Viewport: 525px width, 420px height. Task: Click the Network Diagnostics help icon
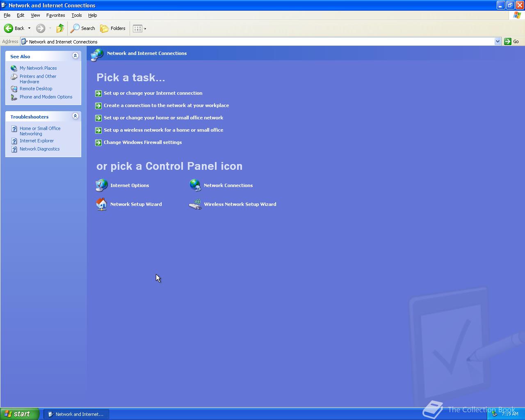(x=14, y=149)
